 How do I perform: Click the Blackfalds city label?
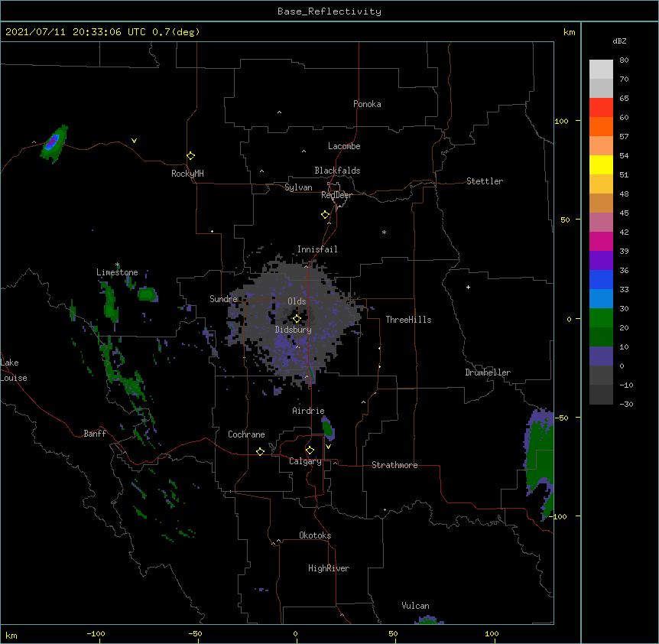tap(337, 171)
